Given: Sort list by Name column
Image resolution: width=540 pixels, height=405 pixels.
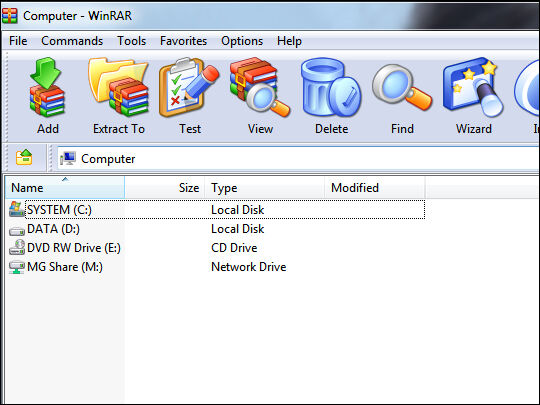Looking at the screenshot, I should pyautogui.click(x=65, y=187).
